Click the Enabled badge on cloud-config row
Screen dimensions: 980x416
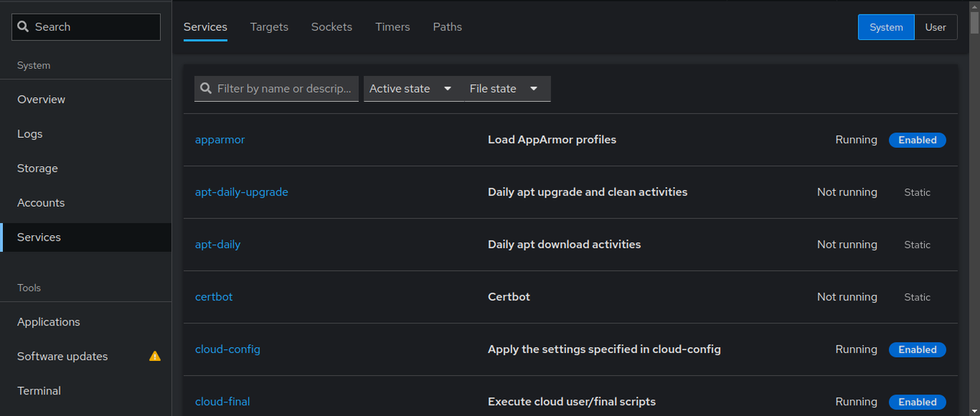point(917,349)
